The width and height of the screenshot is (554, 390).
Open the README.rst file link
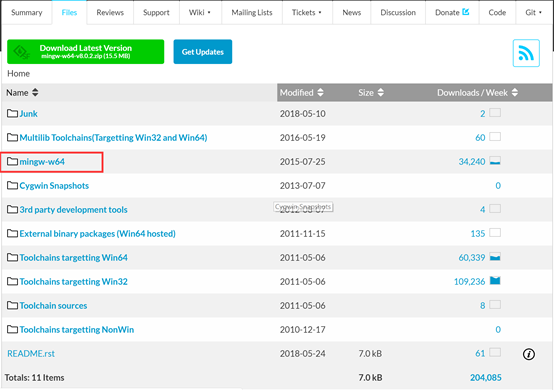31,354
